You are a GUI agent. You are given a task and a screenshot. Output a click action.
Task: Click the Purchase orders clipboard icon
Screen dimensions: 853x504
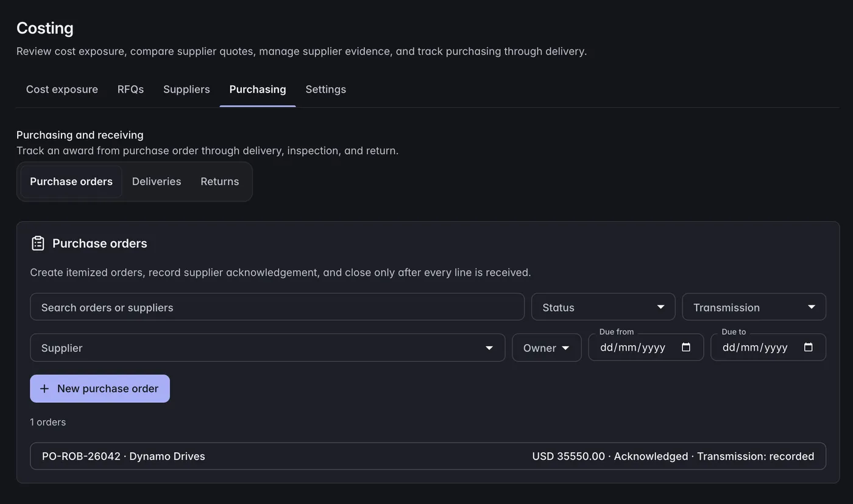[38, 243]
